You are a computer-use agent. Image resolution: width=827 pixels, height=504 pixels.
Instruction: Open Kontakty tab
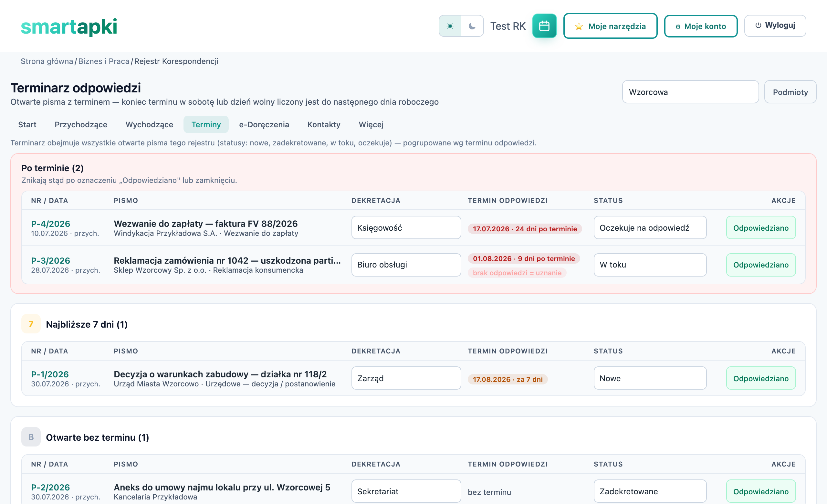coord(324,124)
